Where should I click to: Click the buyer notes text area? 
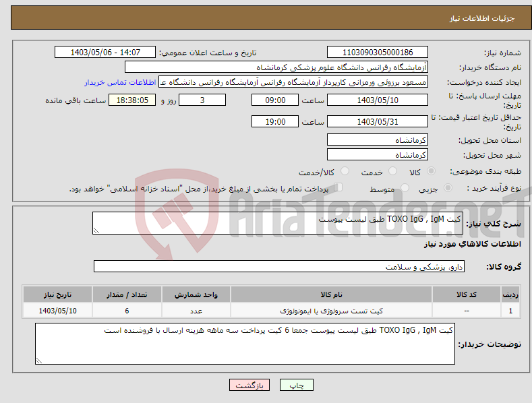(245, 344)
